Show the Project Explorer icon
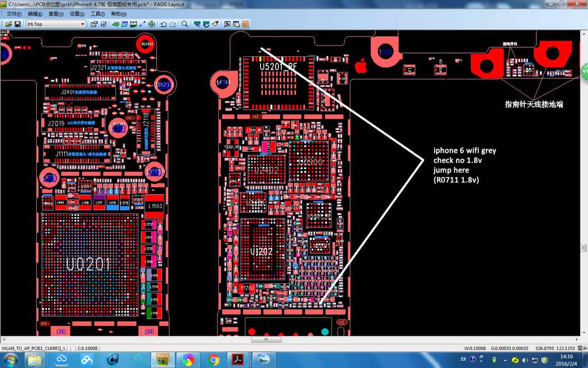The width and height of the screenshot is (588, 368). tap(236, 24)
